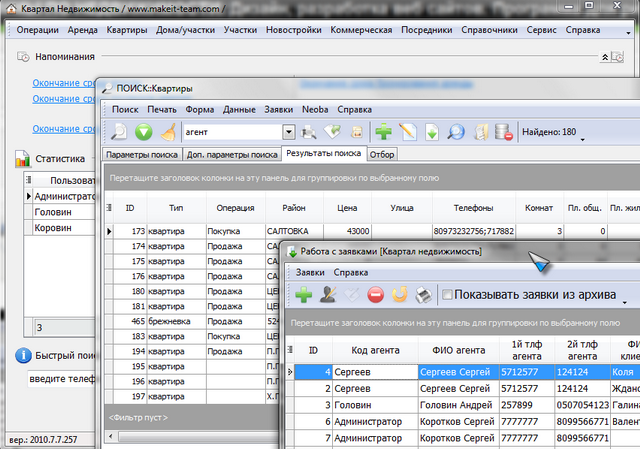Click the printer icon in requests toolbar
Image resolution: width=640 pixels, height=449 pixels.
[424, 295]
